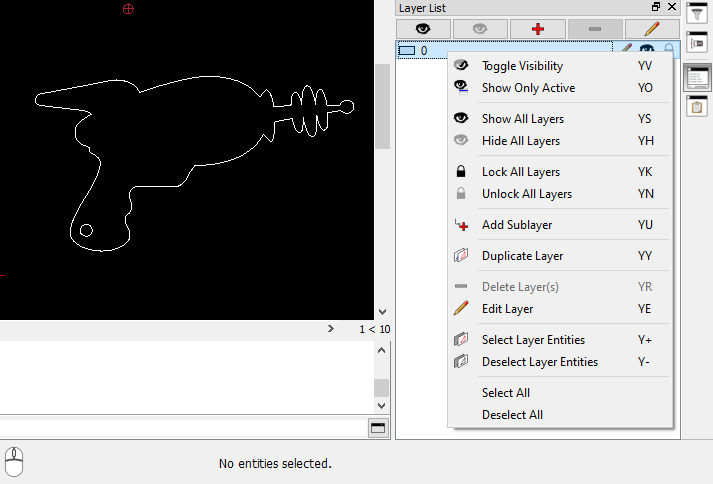Screen dimensions: 713x484
Task: Click the gray padlock icon beside Unlock All Layers
Action: click(x=461, y=193)
